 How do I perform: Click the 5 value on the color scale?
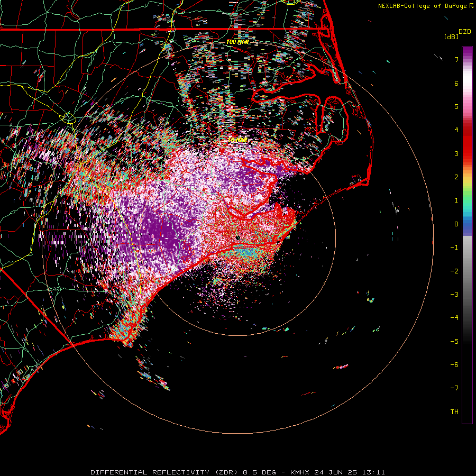pyautogui.click(x=456, y=106)
